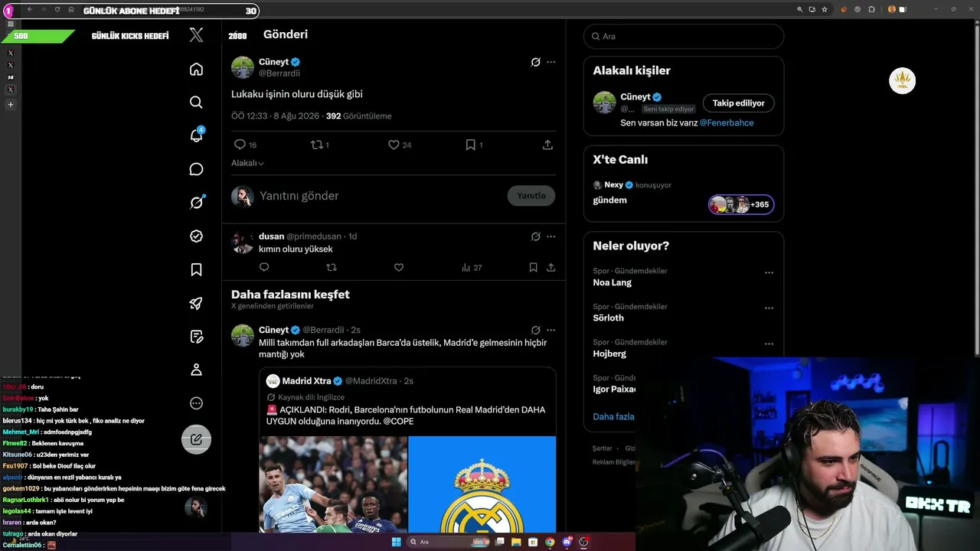View analytics for dusan's reply (27)

point(472,268)
